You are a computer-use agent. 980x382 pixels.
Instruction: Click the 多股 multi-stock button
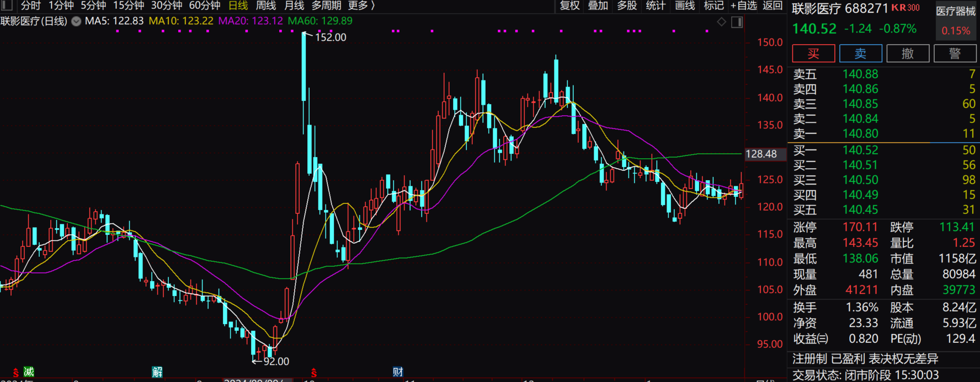[627, 6]
